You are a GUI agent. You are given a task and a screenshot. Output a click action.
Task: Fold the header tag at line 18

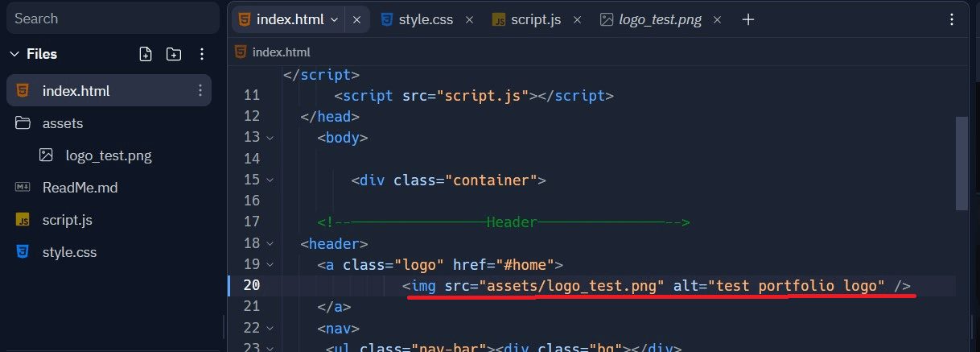point(270,242)
